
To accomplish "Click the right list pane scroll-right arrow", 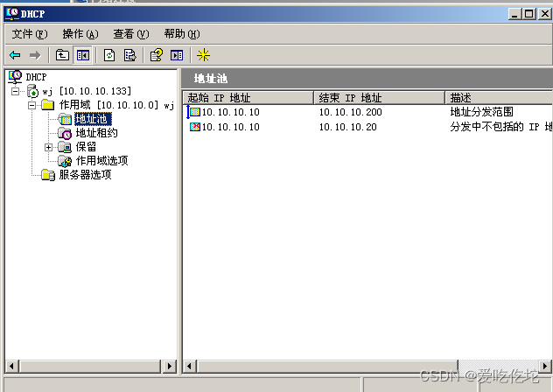I will pyautogui.click(x=545, y=367).
